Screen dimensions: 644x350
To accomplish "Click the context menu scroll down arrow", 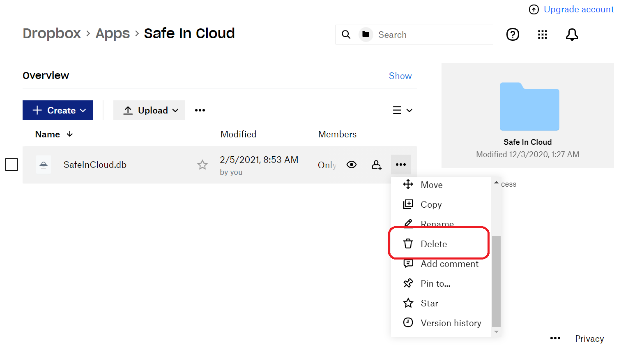I will [496, 332].
